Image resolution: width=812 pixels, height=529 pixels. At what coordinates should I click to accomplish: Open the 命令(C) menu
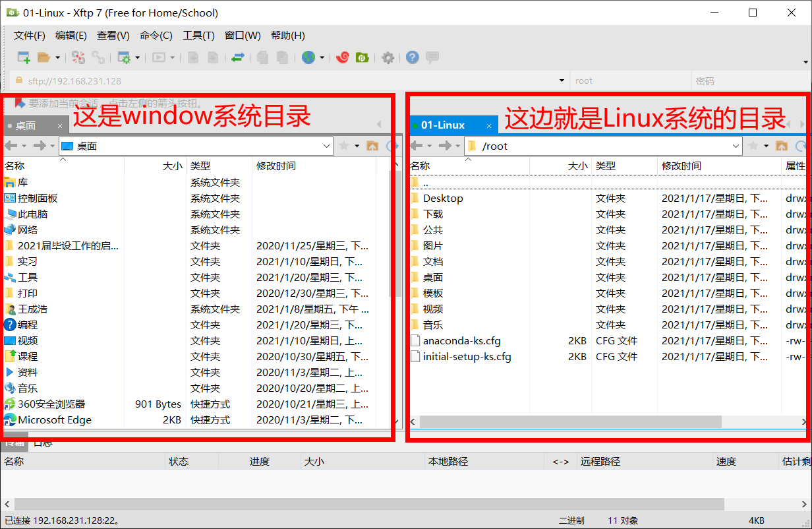point(156,36)
